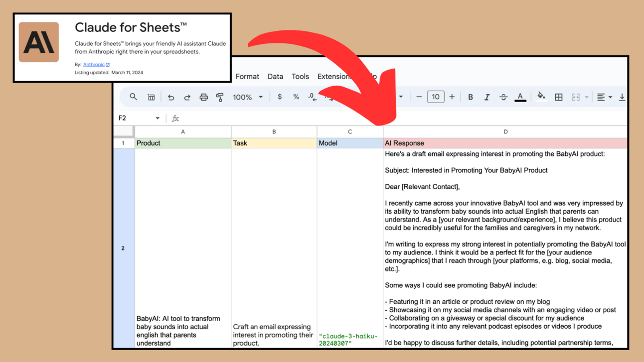The height and width of the screenshot is (362, 644).
Task: Click the 'Listing updated: March 11, 2024' text
Action: click(x=109, y=73)
